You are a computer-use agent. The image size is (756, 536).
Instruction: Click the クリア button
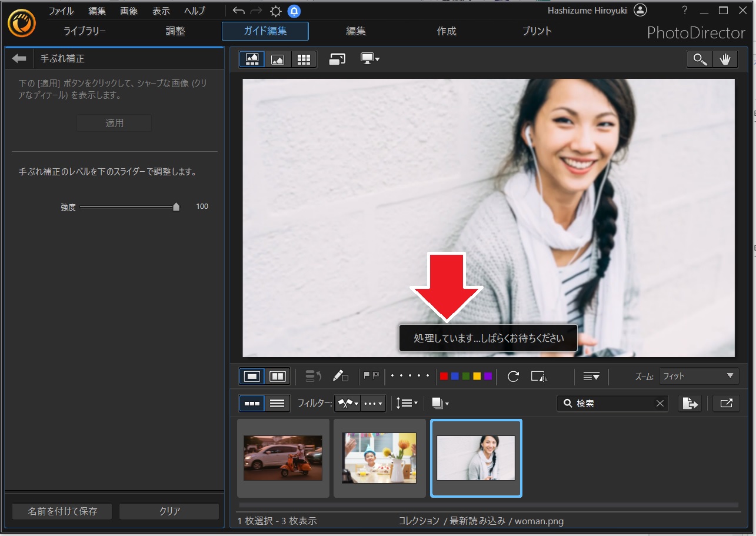169,511
